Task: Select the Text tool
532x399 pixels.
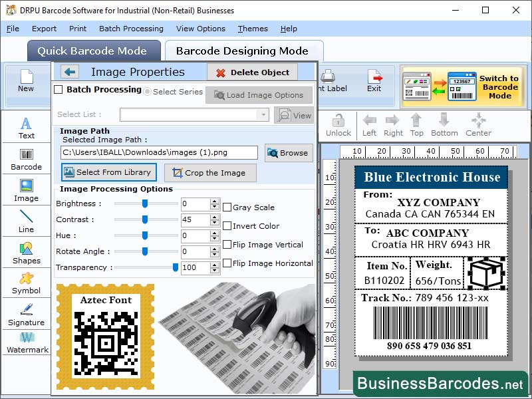Action: point(26,126)
